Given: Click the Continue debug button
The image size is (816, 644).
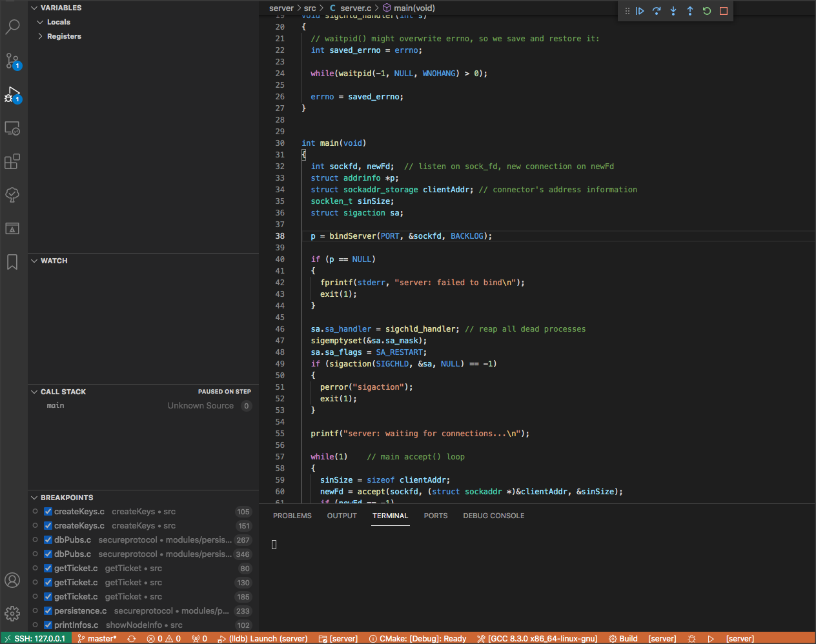Looking at the screenshot, I should 640,11.
